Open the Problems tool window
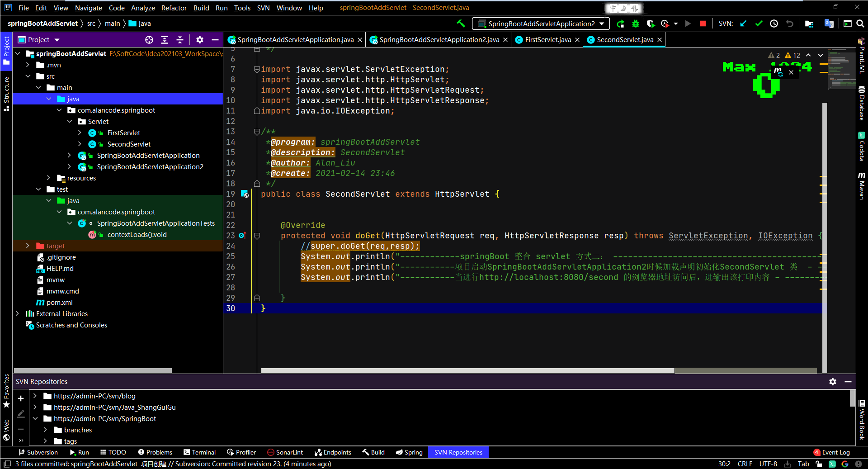 point(155,452)
